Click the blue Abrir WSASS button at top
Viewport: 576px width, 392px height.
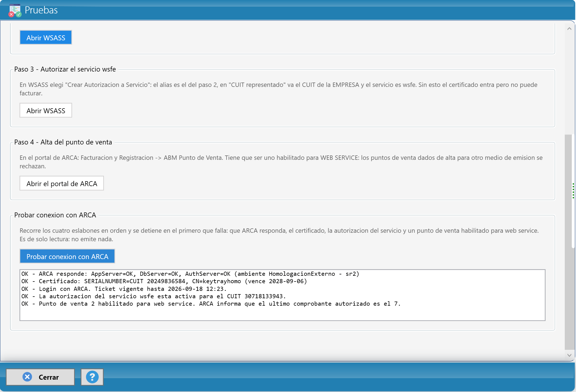(46, 38)
